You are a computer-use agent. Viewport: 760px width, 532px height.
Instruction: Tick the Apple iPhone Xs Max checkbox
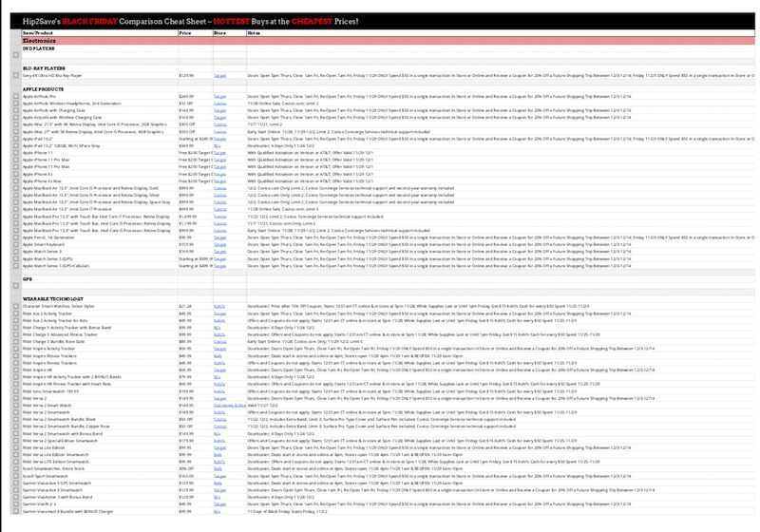(16, 181)
